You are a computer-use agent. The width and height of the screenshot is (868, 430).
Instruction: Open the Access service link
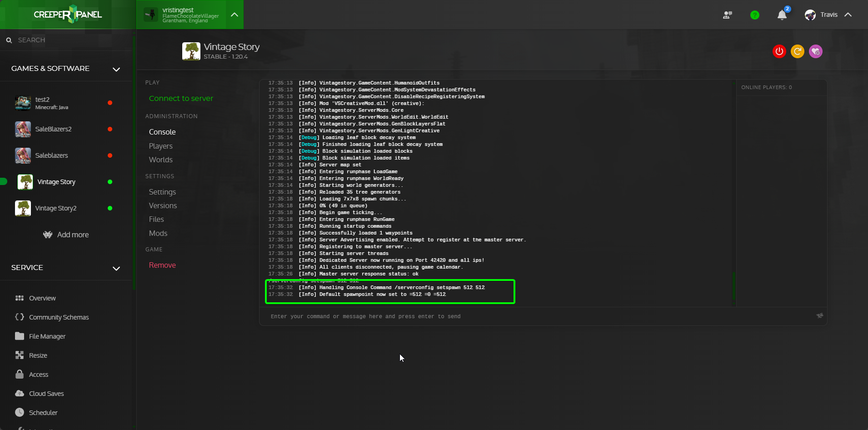tap(39, 375)
